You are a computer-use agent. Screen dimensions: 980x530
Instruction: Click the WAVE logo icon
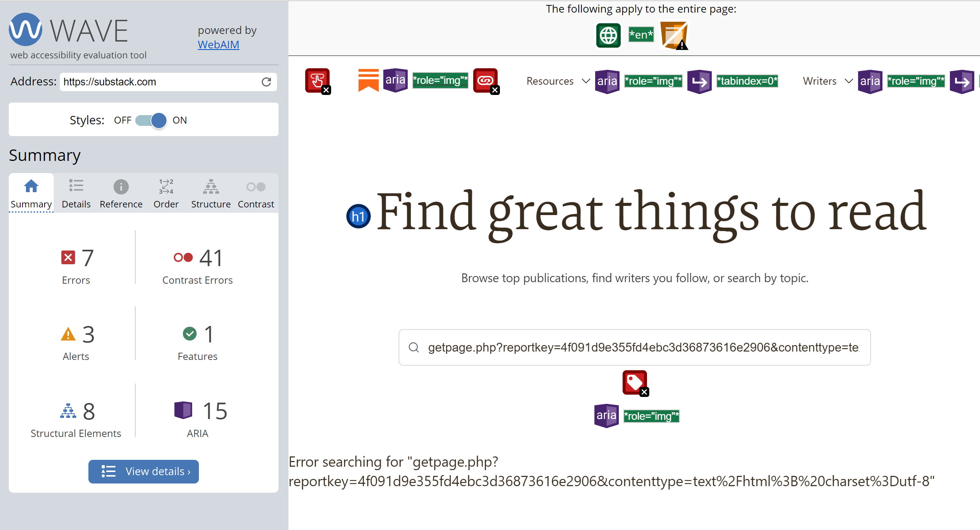click(x=26, y=29)
